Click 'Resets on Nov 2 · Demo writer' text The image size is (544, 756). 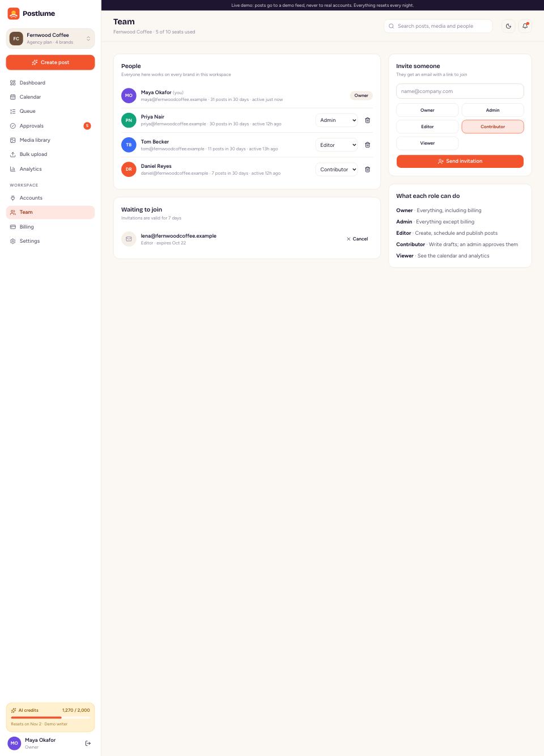pos(39,724)
